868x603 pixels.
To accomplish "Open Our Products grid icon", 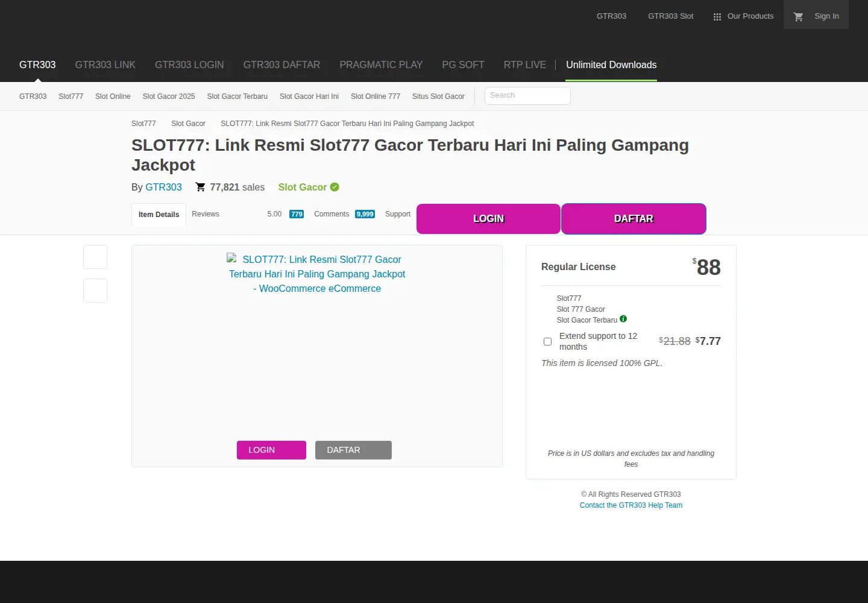I will point(717,17).
